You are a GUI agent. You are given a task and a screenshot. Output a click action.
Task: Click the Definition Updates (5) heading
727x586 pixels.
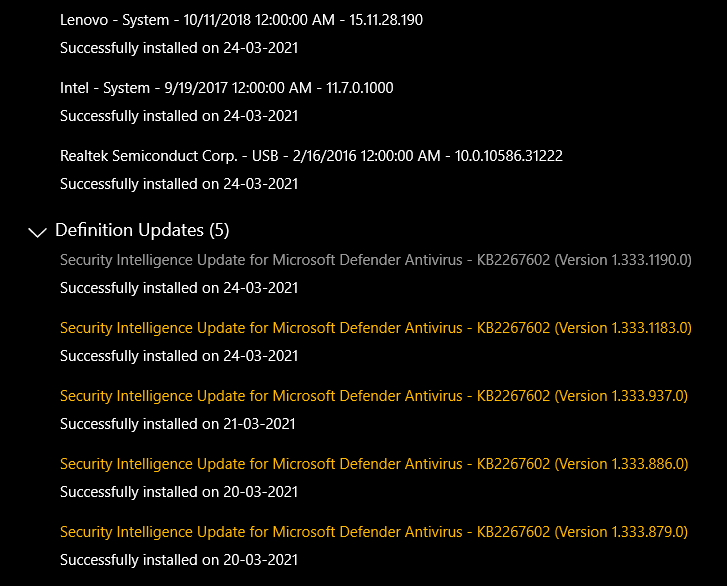point(142,230)
